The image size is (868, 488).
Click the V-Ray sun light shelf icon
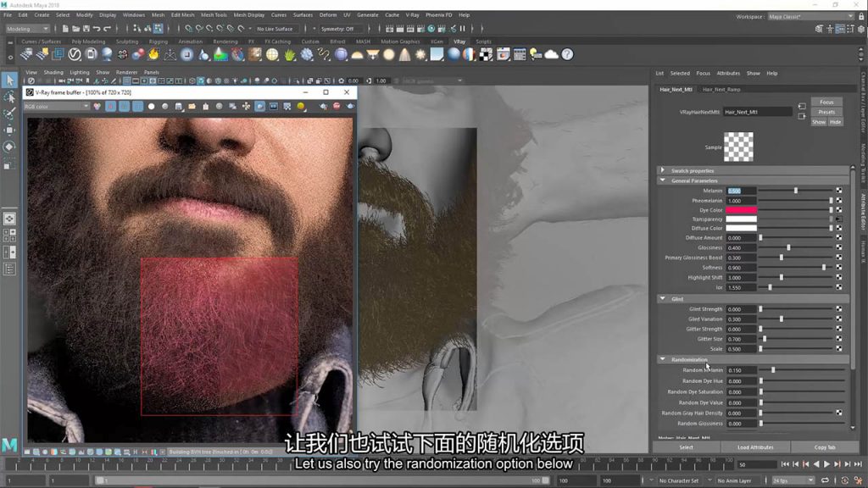pyautogui.click(x=420, y=54)
